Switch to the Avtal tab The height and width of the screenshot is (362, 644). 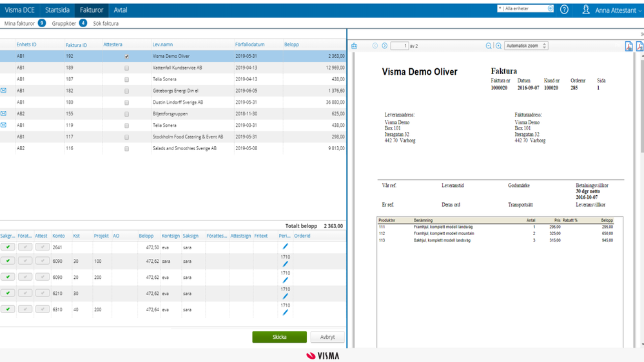[x=121, y=10]
